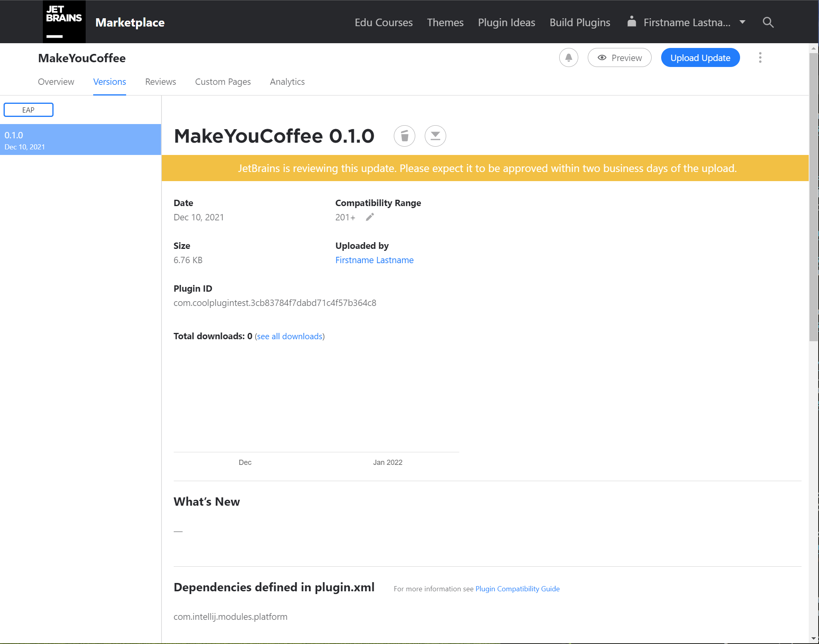Click the pencil edit icon next to 201+
The width and height of the screenshot is (819, 644).
click(x=370, y=217)
